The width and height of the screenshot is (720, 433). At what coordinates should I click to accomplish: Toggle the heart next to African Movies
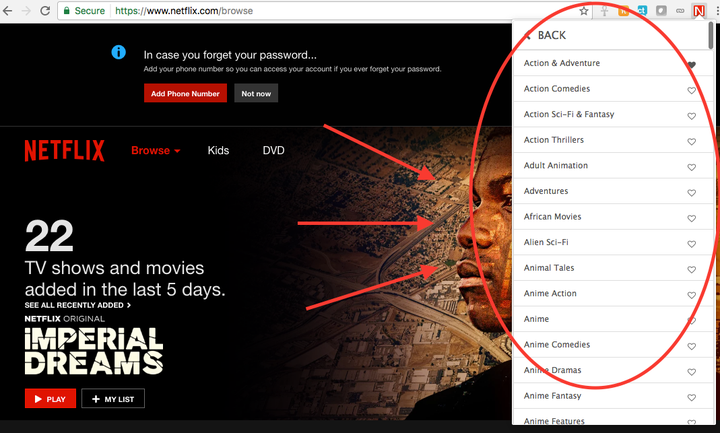click(691, 218)
